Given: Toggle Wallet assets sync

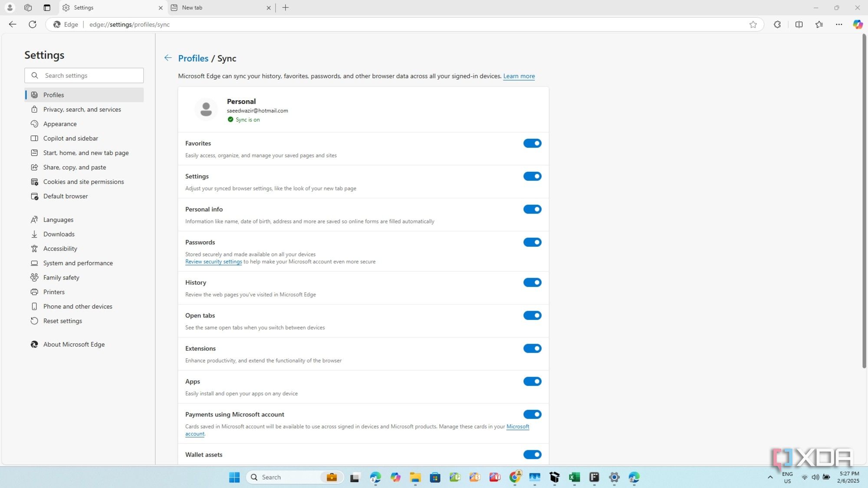Looking at the screenshot, I should click(x=533, y=454).
